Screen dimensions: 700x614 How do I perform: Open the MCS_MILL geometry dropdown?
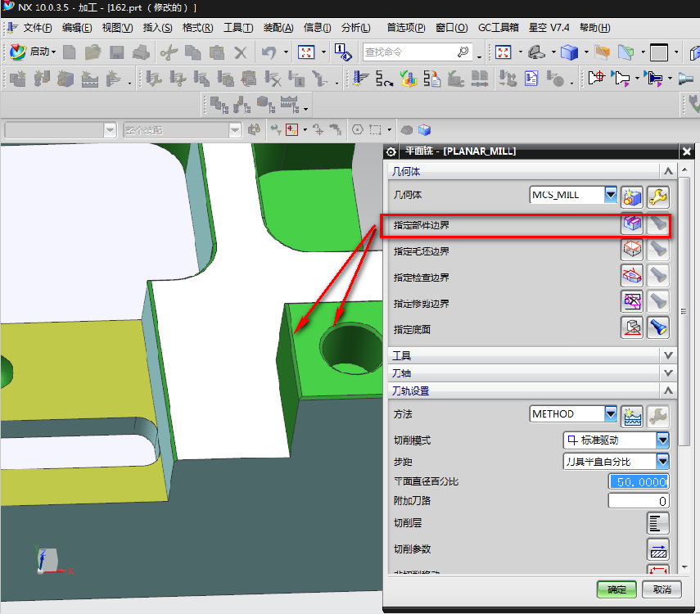pos(610,195)
